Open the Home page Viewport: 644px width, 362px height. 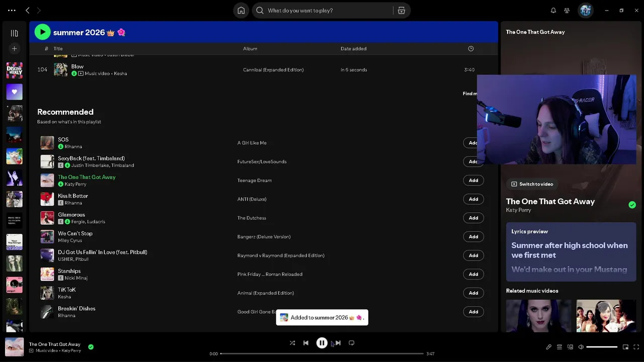coord(241,10)
